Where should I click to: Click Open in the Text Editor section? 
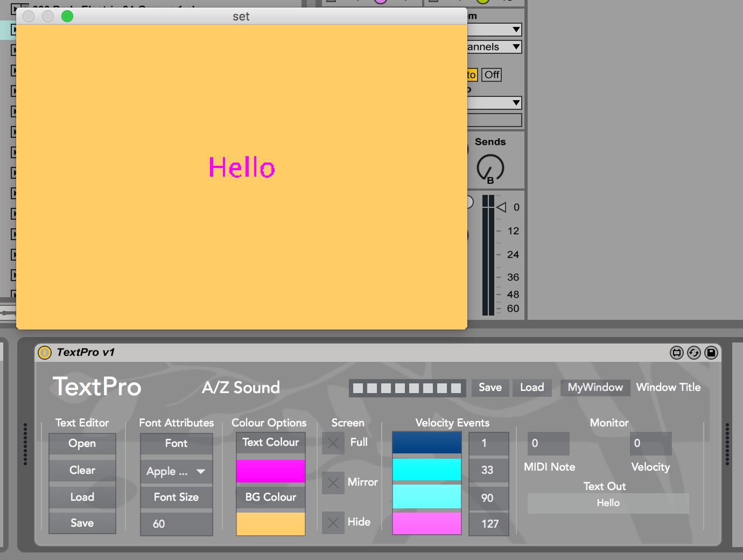pyautogui.click(x=82, y=444)
